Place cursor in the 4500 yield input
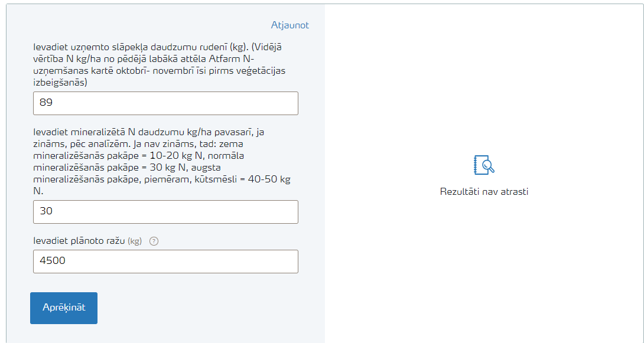The height and width of the screenshot is (343, 644). pos(165,262)
